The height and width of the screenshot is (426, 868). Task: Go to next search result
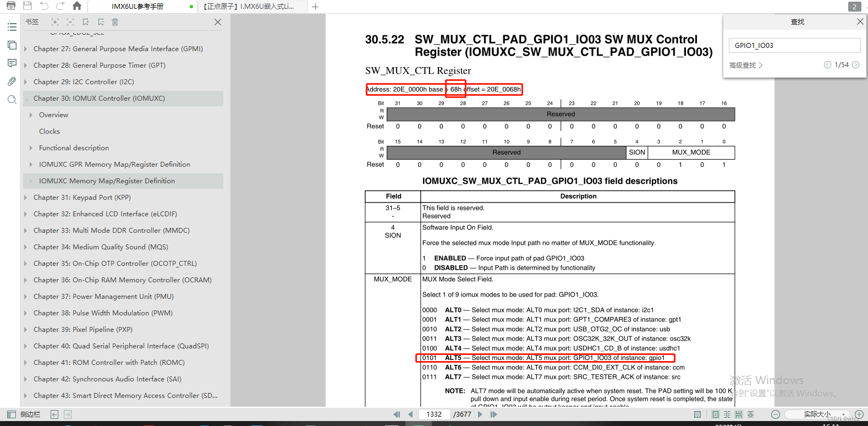point(856,65)
